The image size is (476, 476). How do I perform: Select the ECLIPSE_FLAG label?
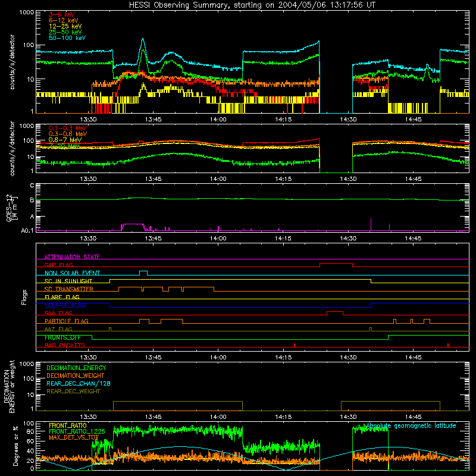pos(65,305)
